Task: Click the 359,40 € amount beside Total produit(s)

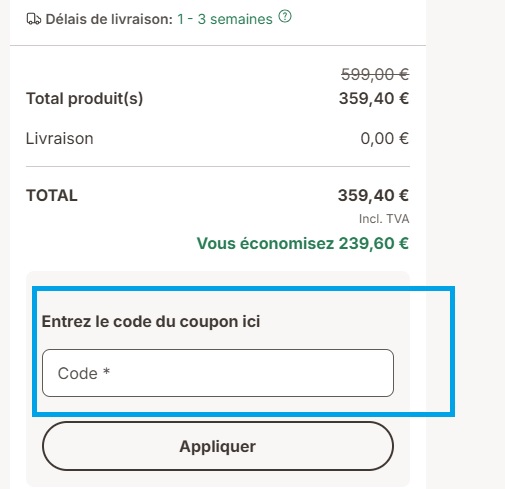Action: click(374, 98)
